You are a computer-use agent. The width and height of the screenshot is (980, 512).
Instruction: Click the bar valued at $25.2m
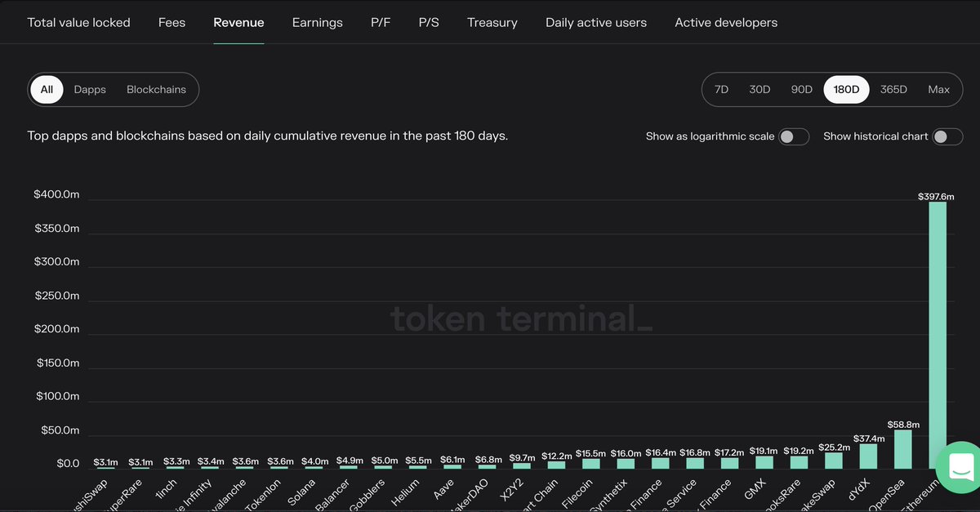833,460
